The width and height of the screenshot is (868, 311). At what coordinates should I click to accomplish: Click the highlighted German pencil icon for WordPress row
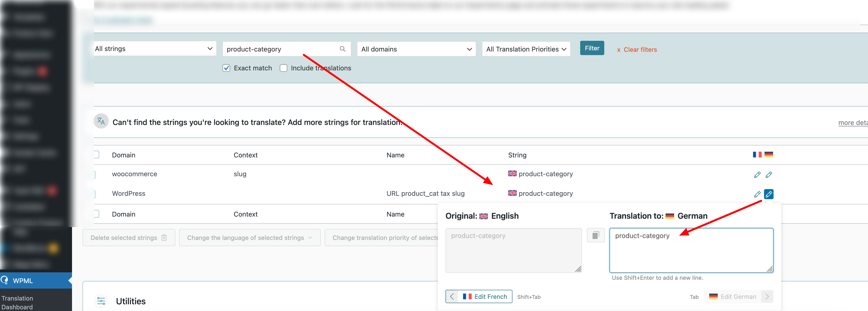pyautogui.click(x=769, y=194)
